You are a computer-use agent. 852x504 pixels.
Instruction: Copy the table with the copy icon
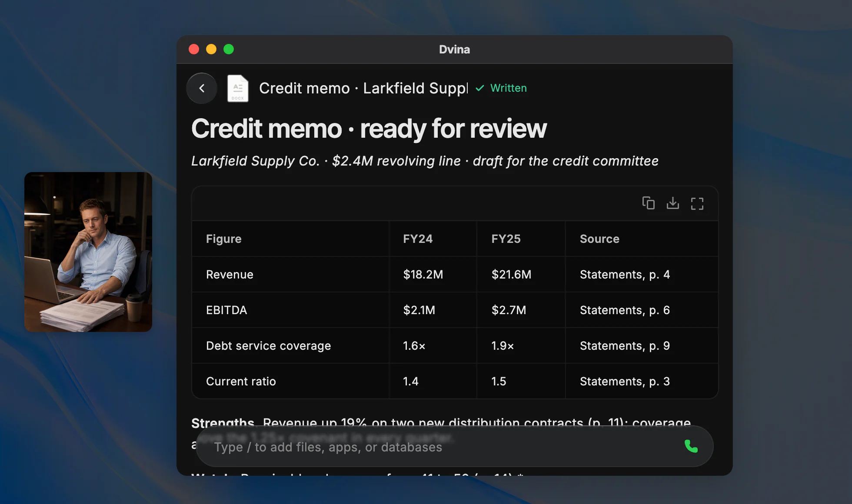pyautogui.click(x=649, y=203)
